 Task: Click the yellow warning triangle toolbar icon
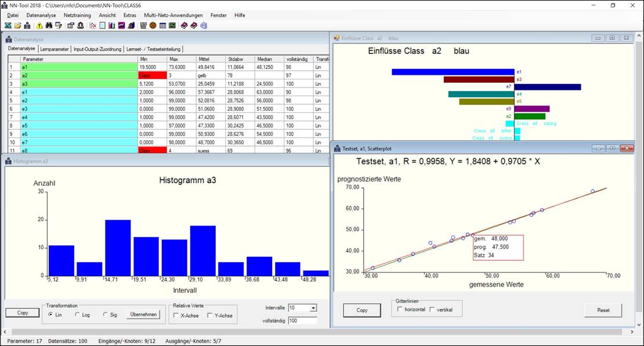click(39, 26)
